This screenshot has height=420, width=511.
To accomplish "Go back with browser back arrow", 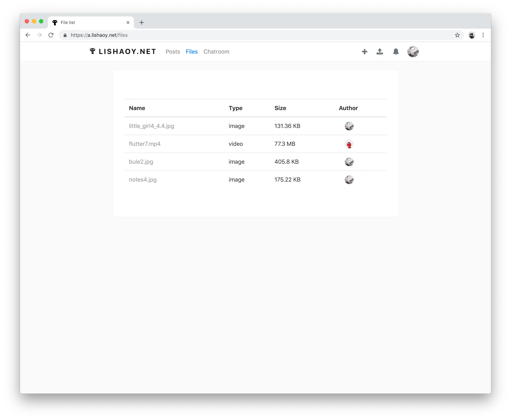I will coord(28,35).
